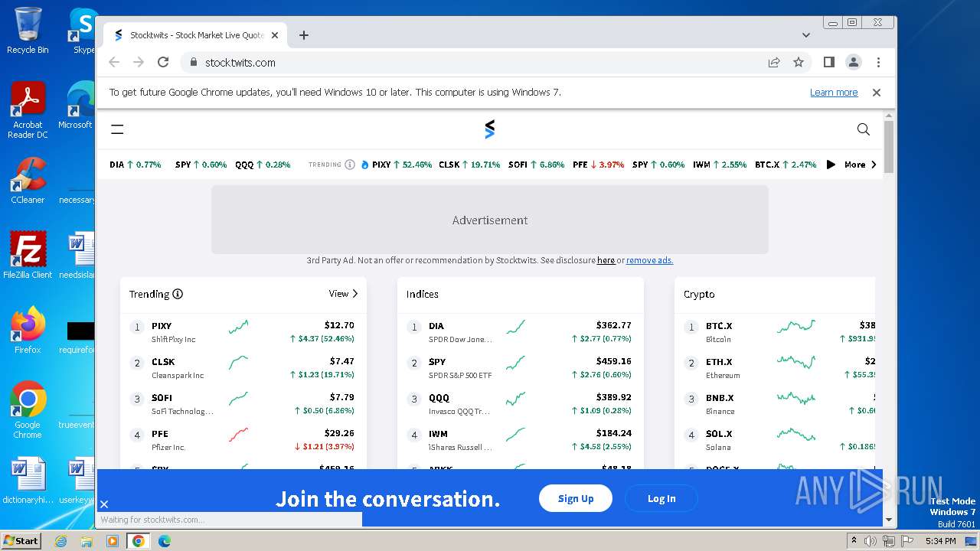Open SPY row in Indices
Image resolution: width=980 pixels, height=551 pixels.
521,368
